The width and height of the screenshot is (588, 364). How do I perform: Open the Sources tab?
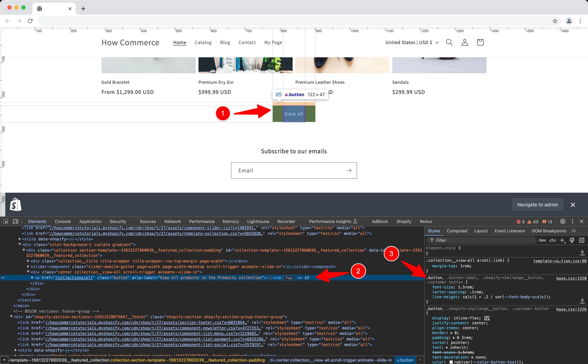point(148,222)
